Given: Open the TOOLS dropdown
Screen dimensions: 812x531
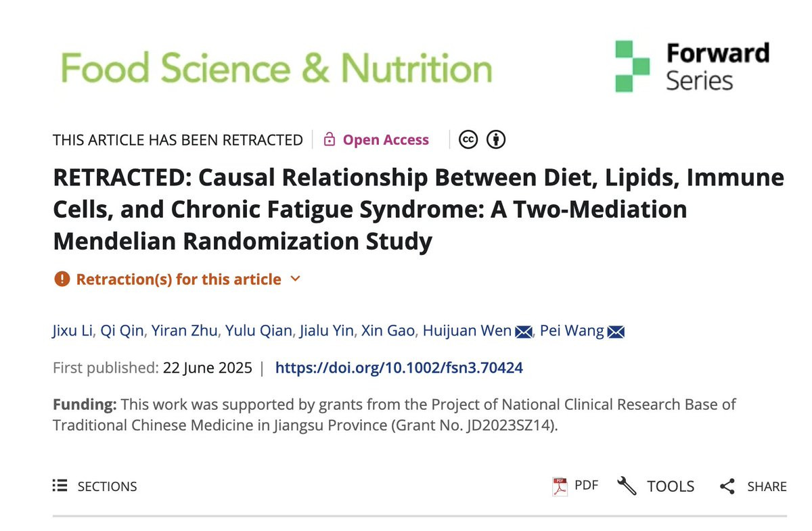Looking at the screenshot, I should point(656,486).
